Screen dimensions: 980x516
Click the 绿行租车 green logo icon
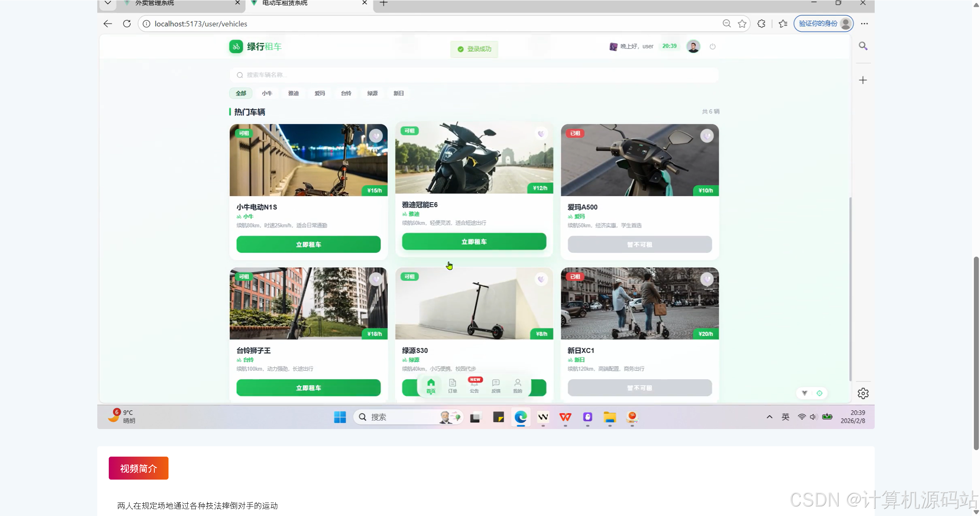click(x=236, y=47)
